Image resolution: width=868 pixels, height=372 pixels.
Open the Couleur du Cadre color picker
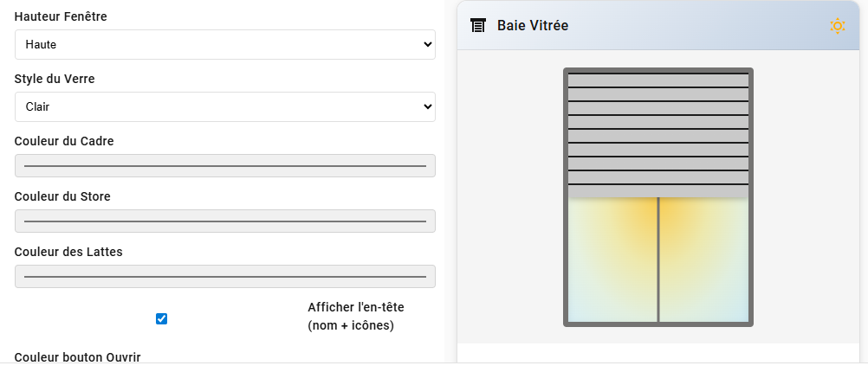tap(225, 165)
